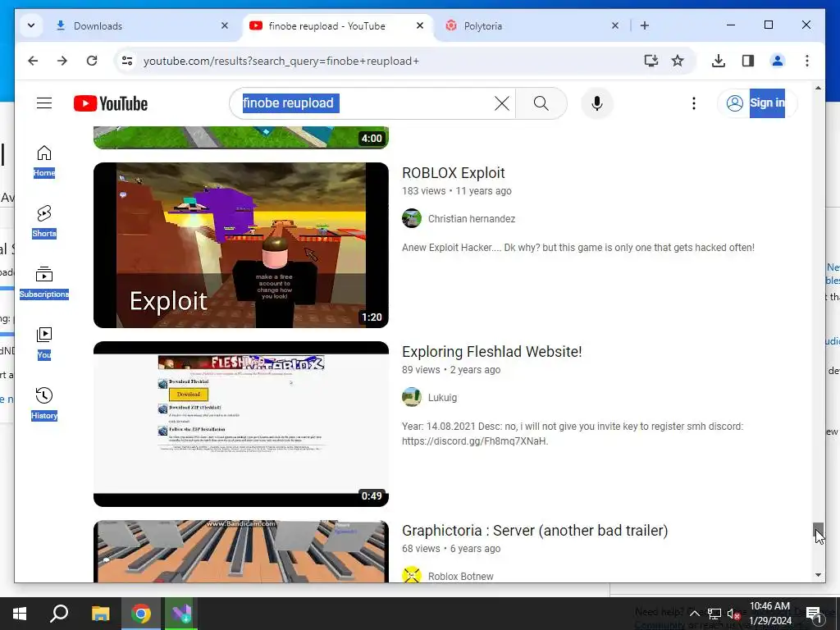Viewport: 840px width, 630px height.
Task: Go back in Chrome
Action: pos(33,61)
